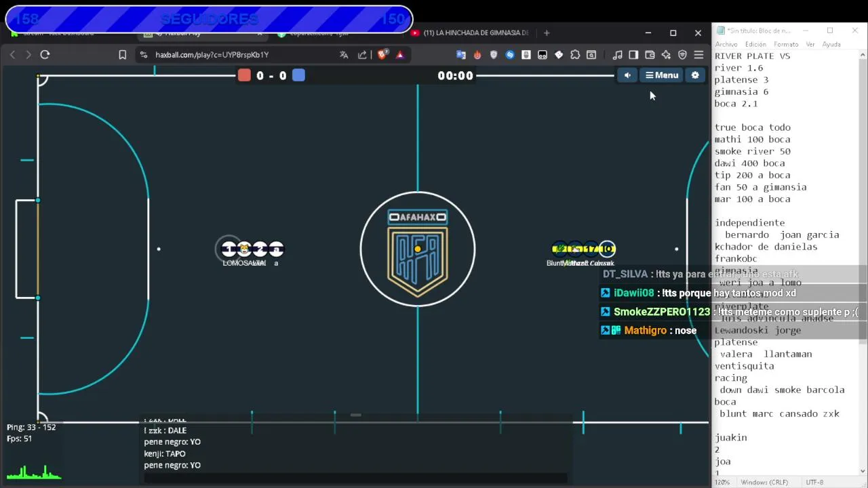Open Brave VPN shield icon
Screen dimensions: 868x488
pos(682,55)
